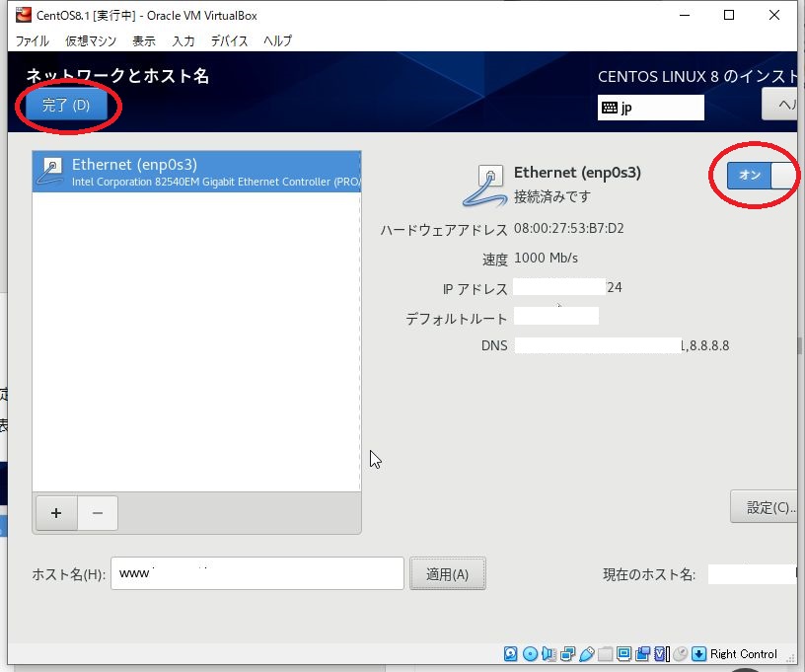Click the ネットワークとホスト名 heading
This screenshot has width=805, height=672.
pyautogui.click(x=117, y=75)
